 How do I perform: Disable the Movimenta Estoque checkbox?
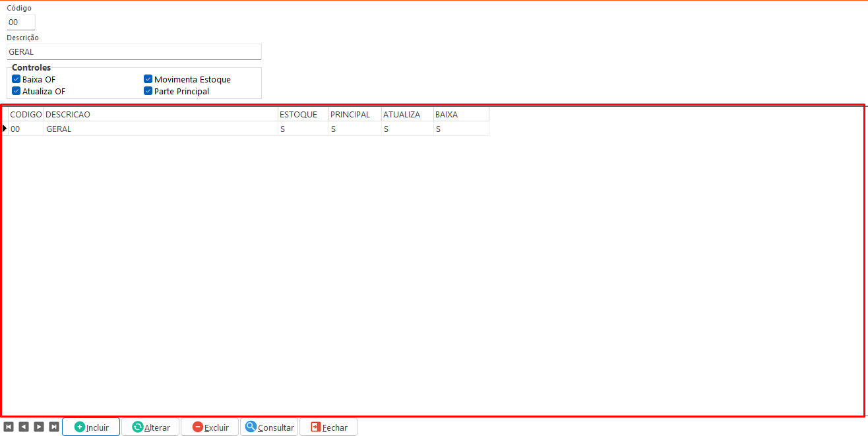148,79
